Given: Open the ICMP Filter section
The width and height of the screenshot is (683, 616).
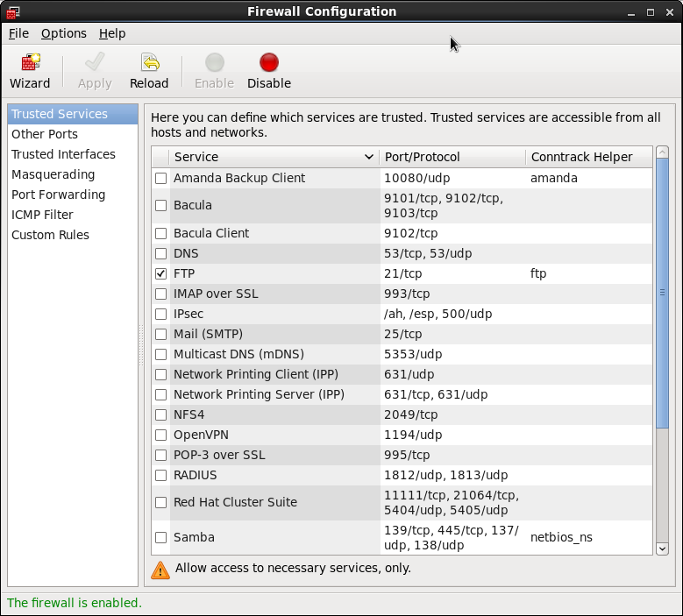Looking at the screenshot, I should [x=73, y=215].
